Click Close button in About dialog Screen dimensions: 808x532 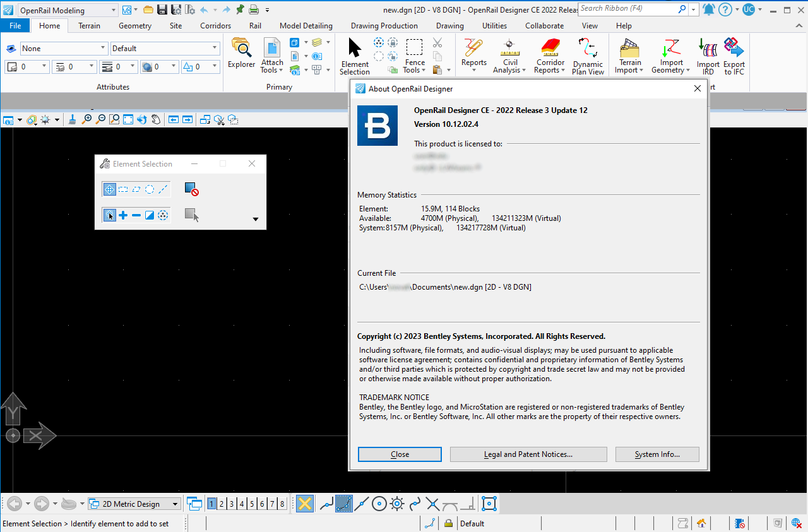coord(400,454)
